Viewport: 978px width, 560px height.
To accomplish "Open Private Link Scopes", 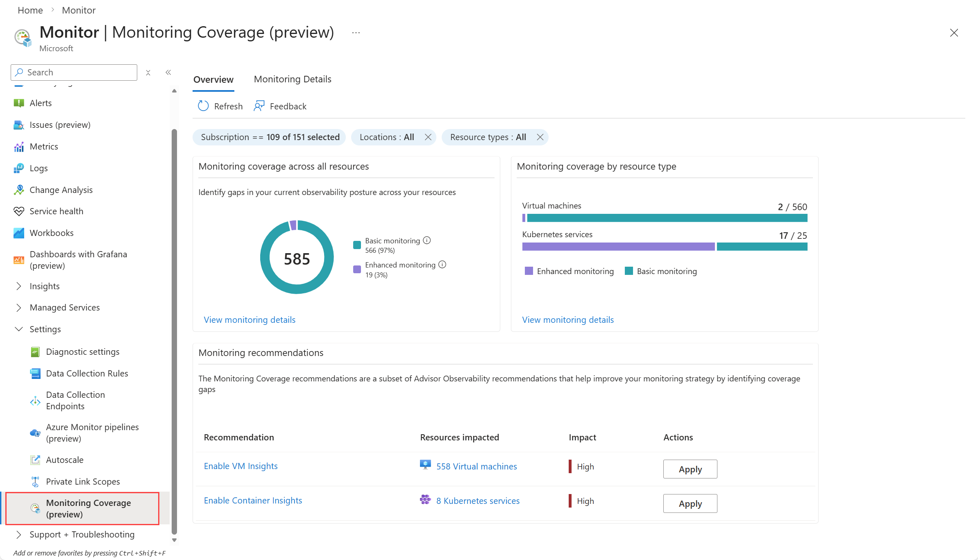I will pos(83,481).
